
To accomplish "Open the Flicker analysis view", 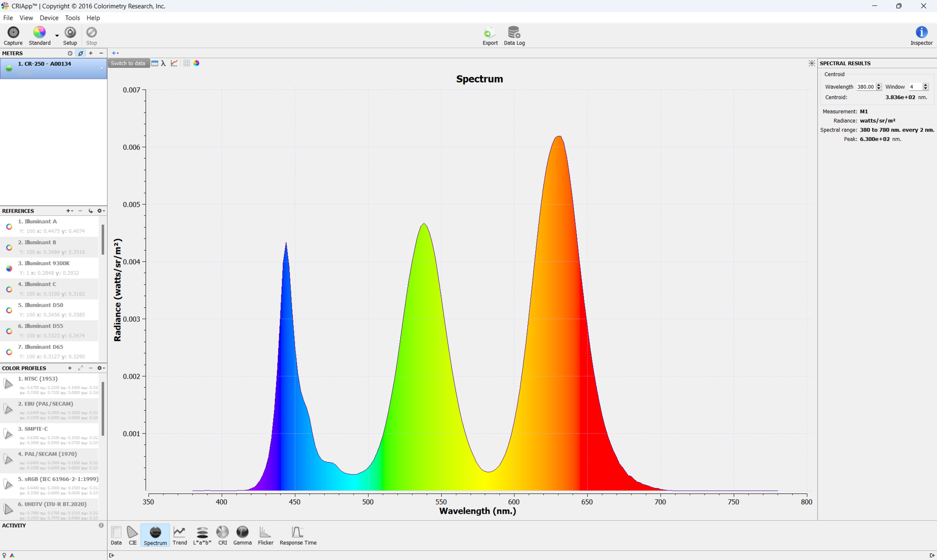I will pos(265,535).
